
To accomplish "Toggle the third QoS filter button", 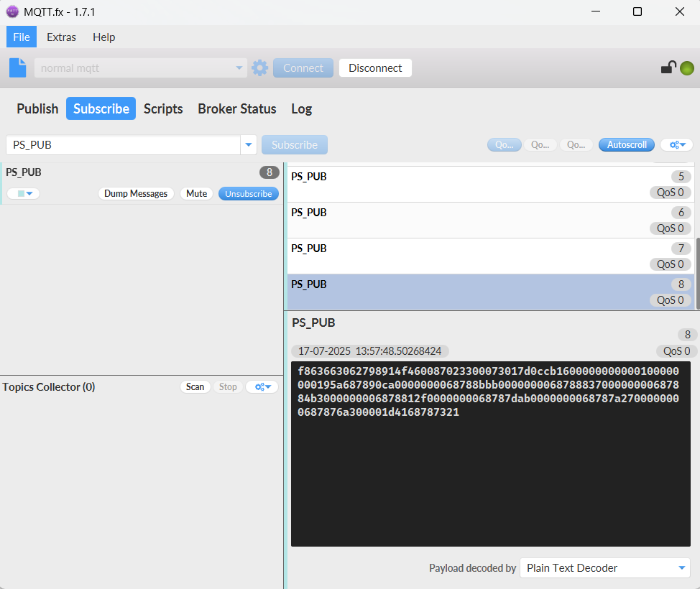I will pyautogui.click(x=576, y=144).
